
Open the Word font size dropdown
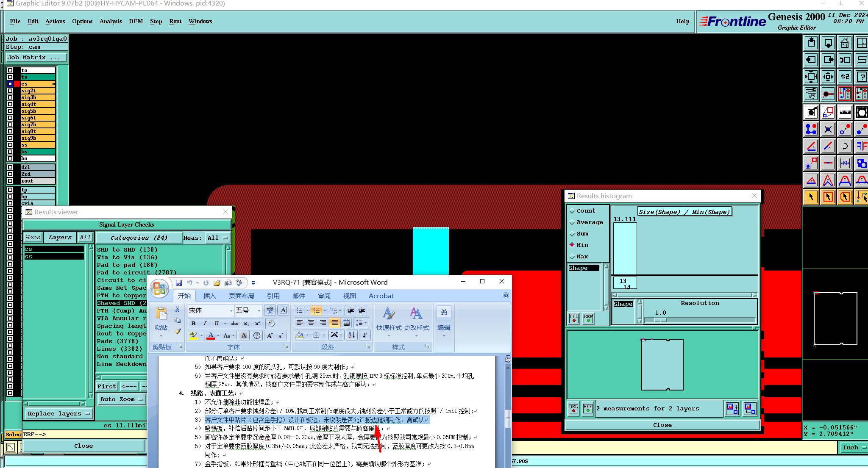[x=259, y=311]
